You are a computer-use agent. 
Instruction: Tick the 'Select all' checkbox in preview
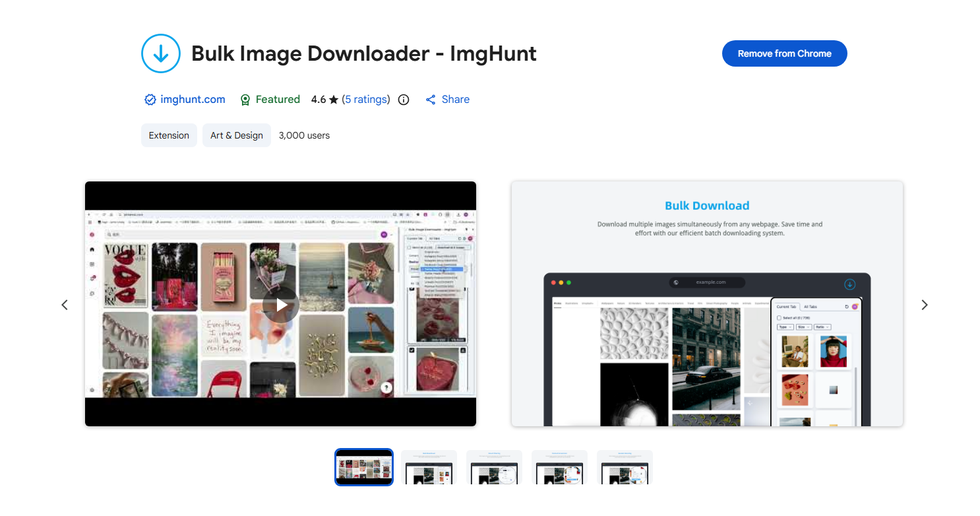779,318
